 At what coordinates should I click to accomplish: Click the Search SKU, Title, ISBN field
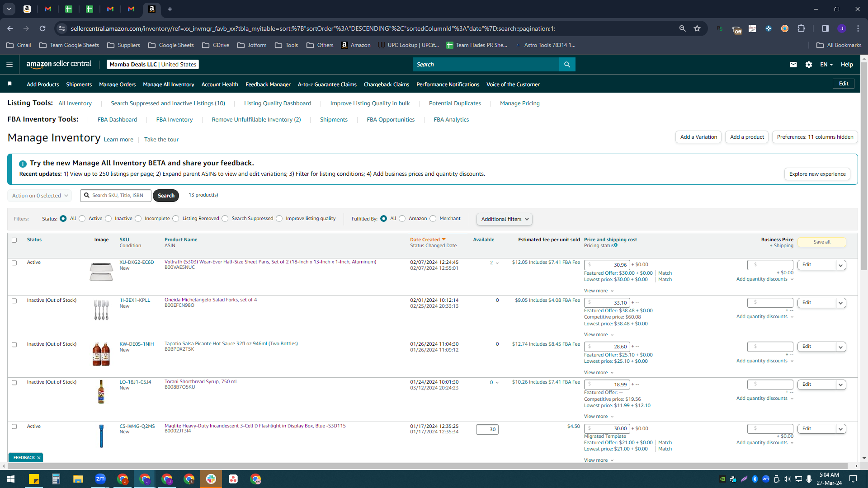point(116,196)
